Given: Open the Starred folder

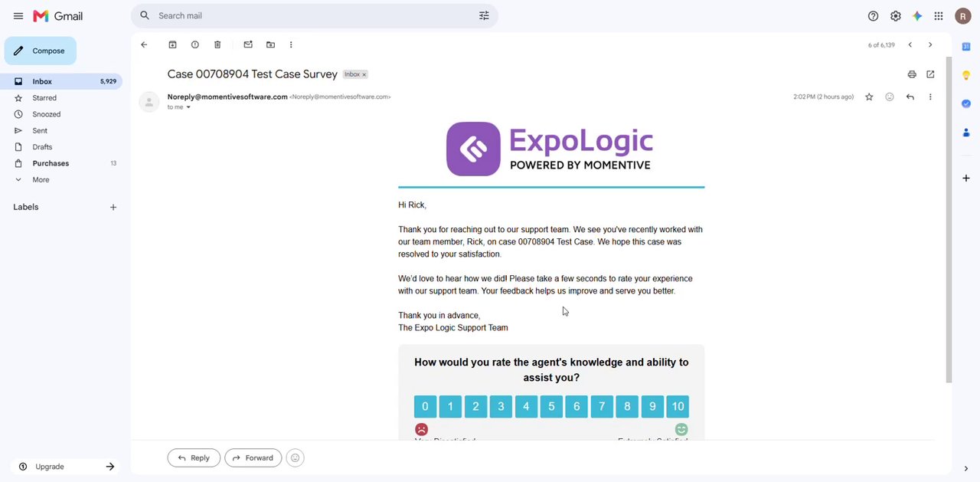Looking at the screenshot, I should tap(61, 98).
